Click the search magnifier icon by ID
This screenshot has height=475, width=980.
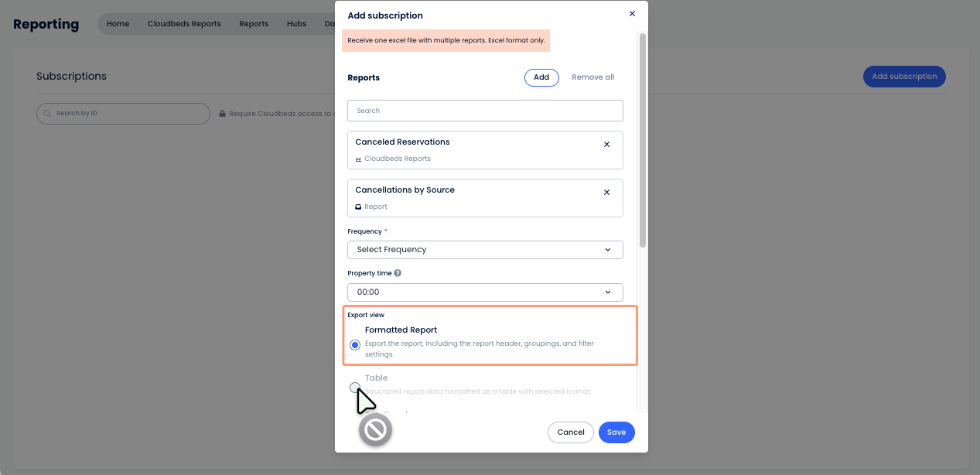pos(48,113)
